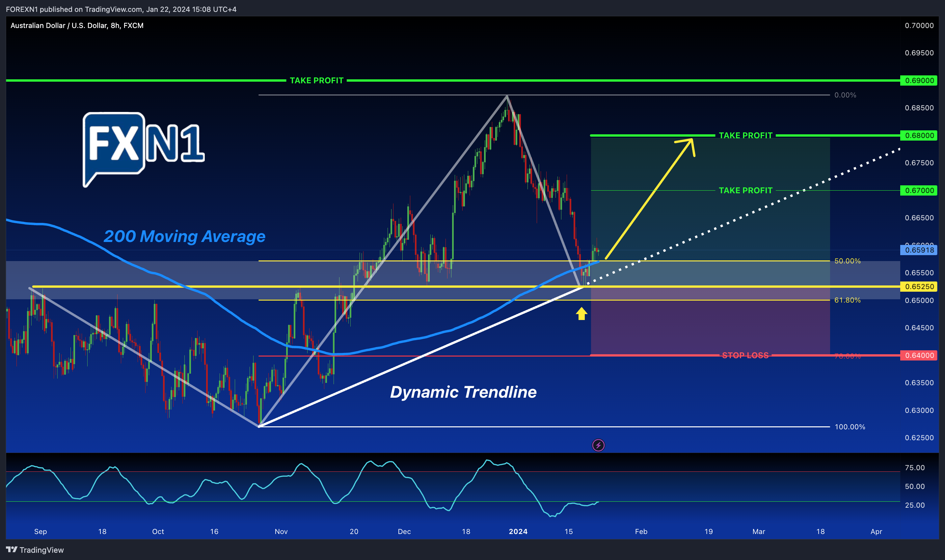Click the 2024 date label on time axis
Screen dimensions: 945x560
tap(518, 532)
